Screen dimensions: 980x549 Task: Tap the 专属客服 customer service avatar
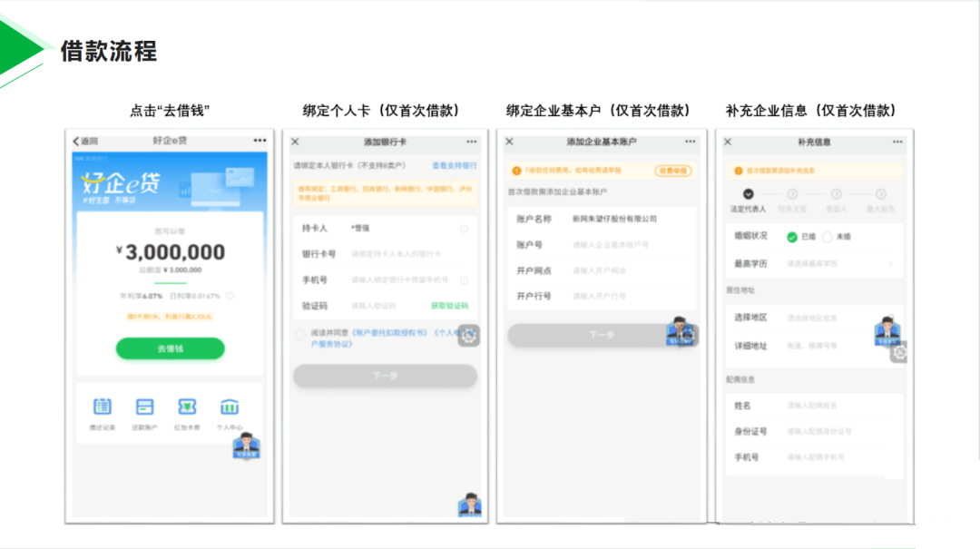pyautogui.click(x=246, y=446)
